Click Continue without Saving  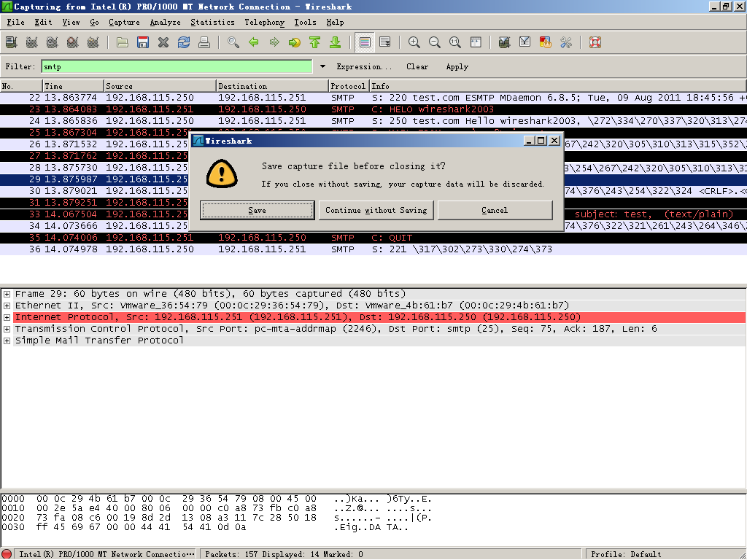pyautogui.click(x=376, y=210)
